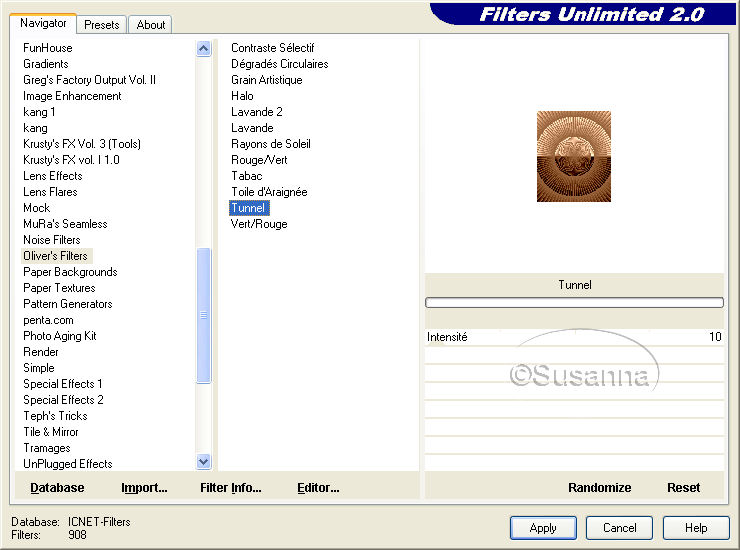The height and width of the screenshot is (550, 740).
Task: Choose Dégradés Circulaires filter
Action: coord(279,64)
